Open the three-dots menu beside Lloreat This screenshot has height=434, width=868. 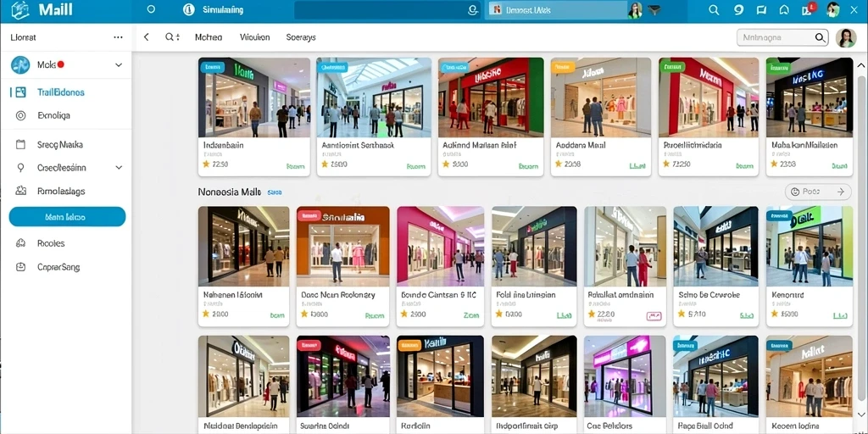[118, 37]
